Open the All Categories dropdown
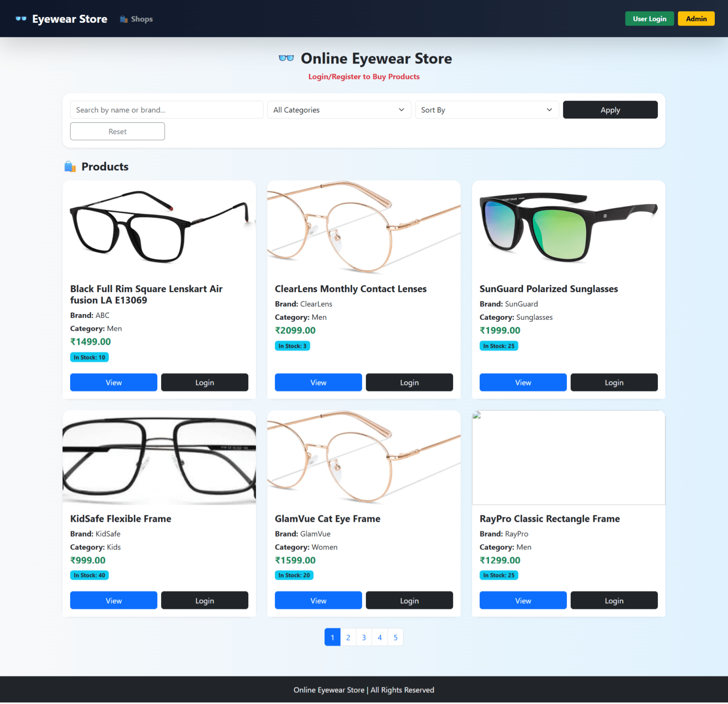Image resolution: width=728 pixels, height=704 pixels. 338,109
